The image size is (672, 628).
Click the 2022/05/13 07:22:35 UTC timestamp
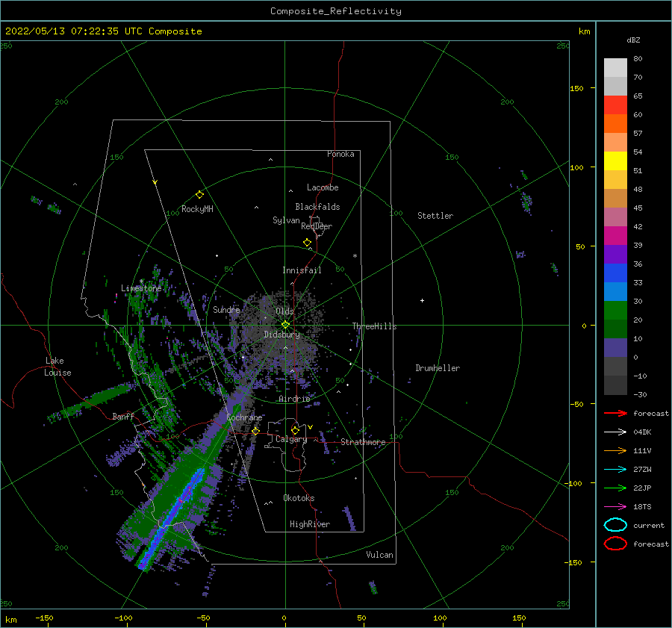65,31
